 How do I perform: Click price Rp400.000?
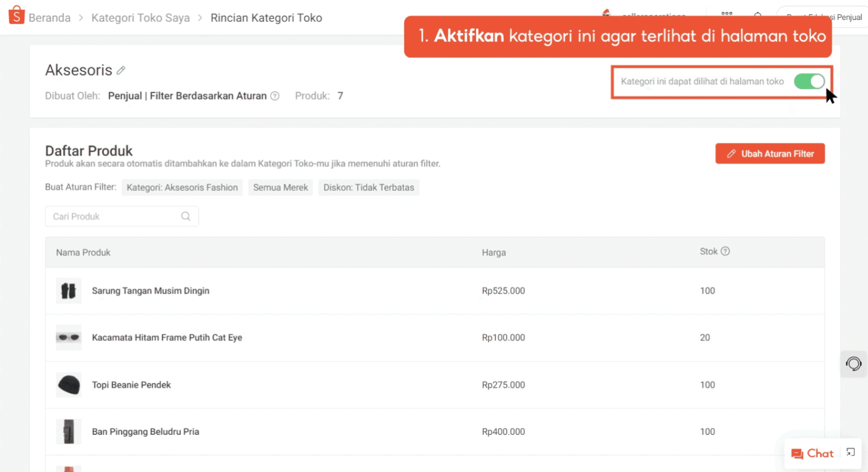coord(503,431)
